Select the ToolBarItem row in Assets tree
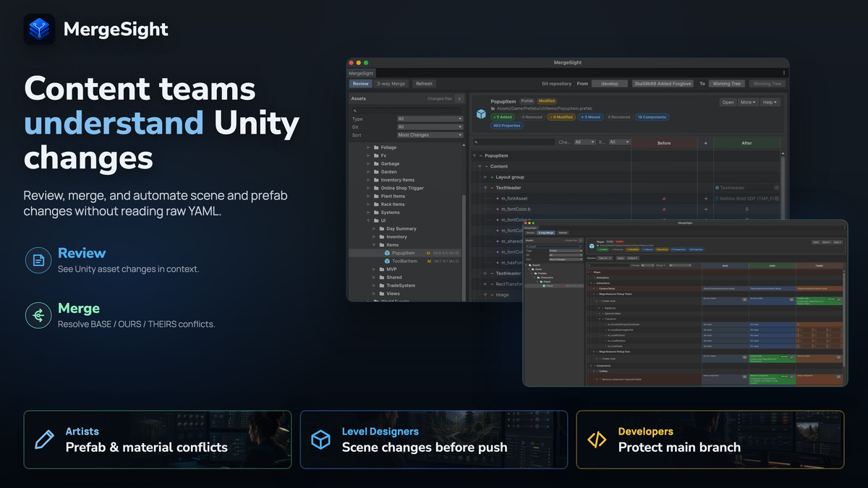The height and width of the screenshot is (488, 868). tap(406, 261)
